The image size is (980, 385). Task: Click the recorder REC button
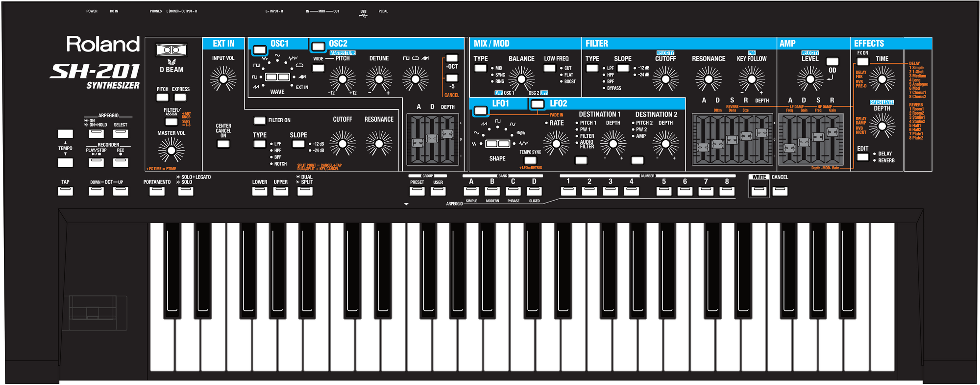tap(121, 162)
